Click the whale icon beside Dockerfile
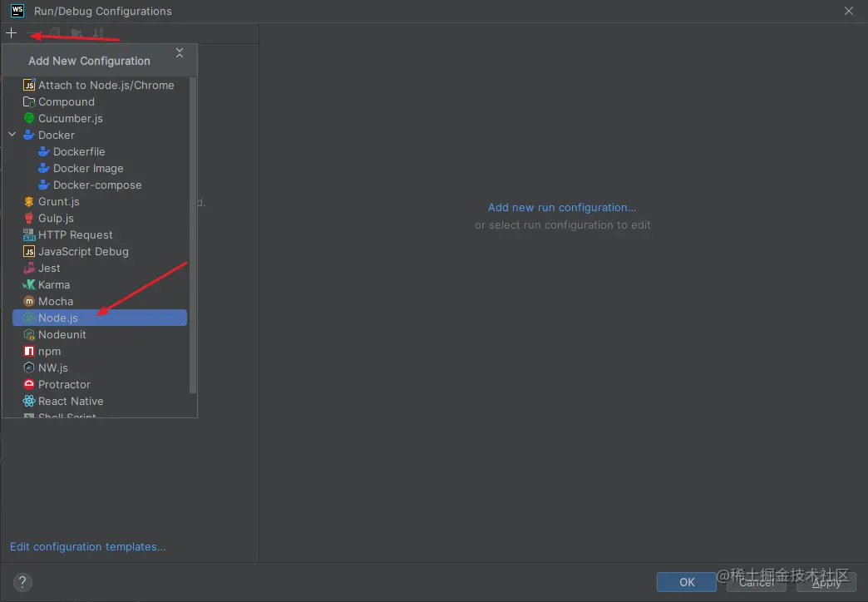Viewport: 868px width, 602px height. pos(44,151)
